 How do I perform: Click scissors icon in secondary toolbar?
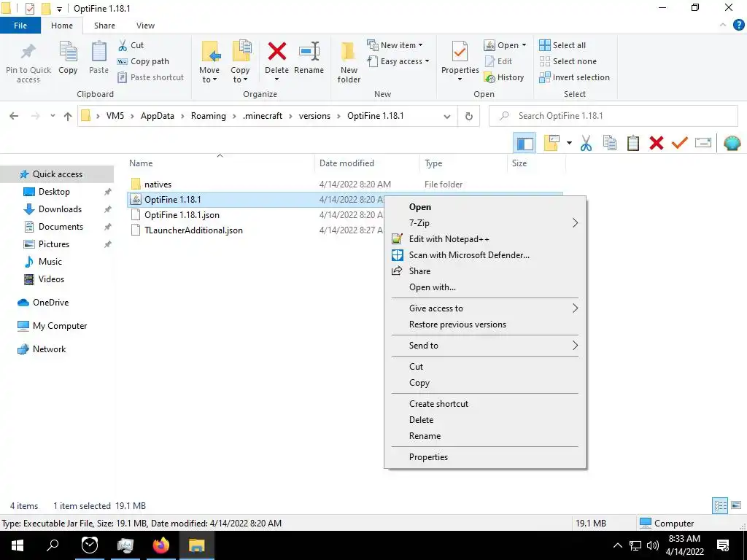586,143
